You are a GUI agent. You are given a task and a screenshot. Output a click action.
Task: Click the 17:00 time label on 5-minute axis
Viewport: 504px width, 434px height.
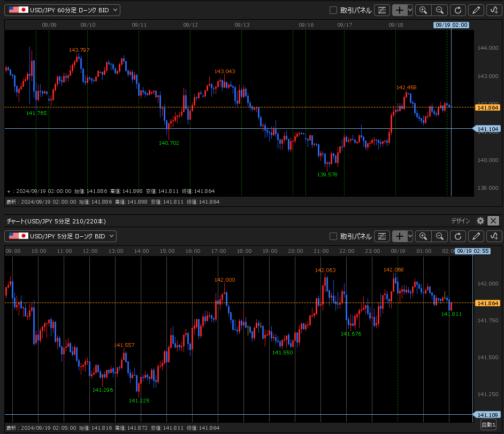coord(219,251)
